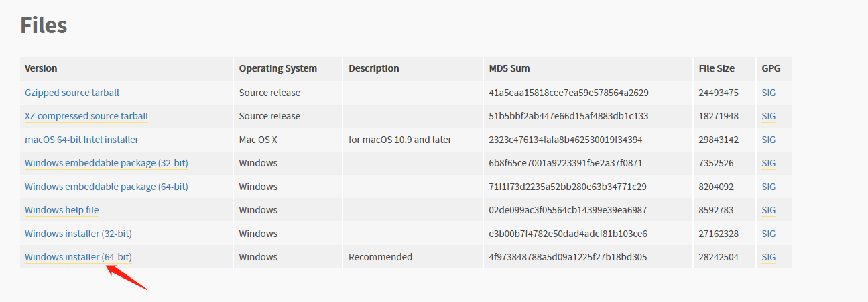Image resolution: width=868 pixels, height=302 pixels.
Task: Open SIG for Windows embeddable 64-bit package
Action: [768, 187]
